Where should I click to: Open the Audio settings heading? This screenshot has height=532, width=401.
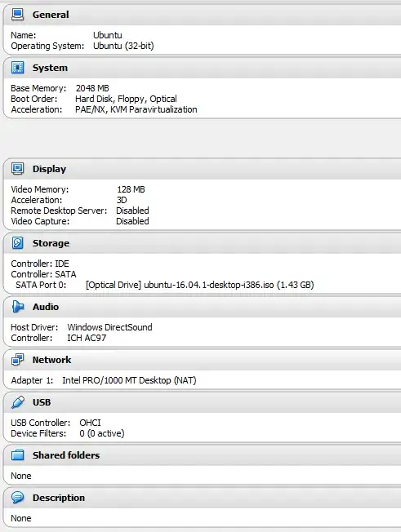click(x=46, y=307)
